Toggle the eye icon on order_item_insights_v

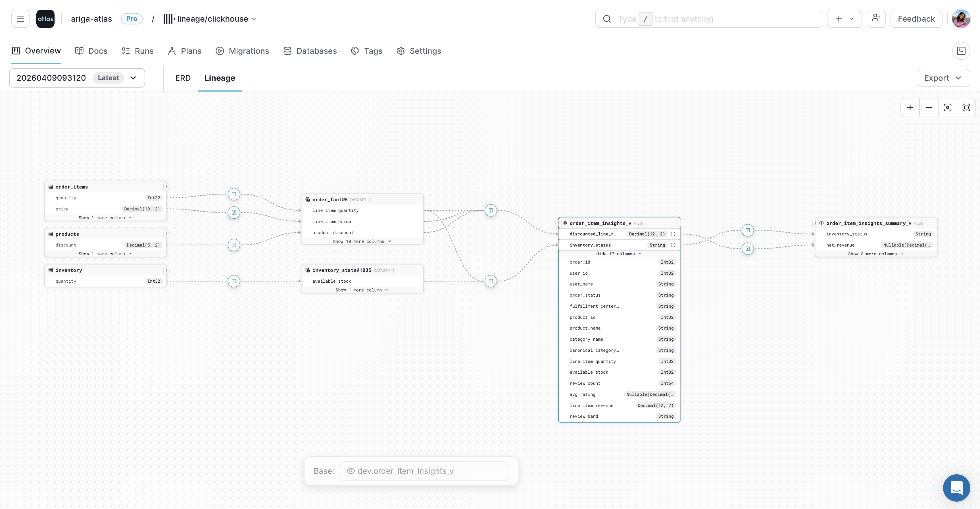[565, 223]
